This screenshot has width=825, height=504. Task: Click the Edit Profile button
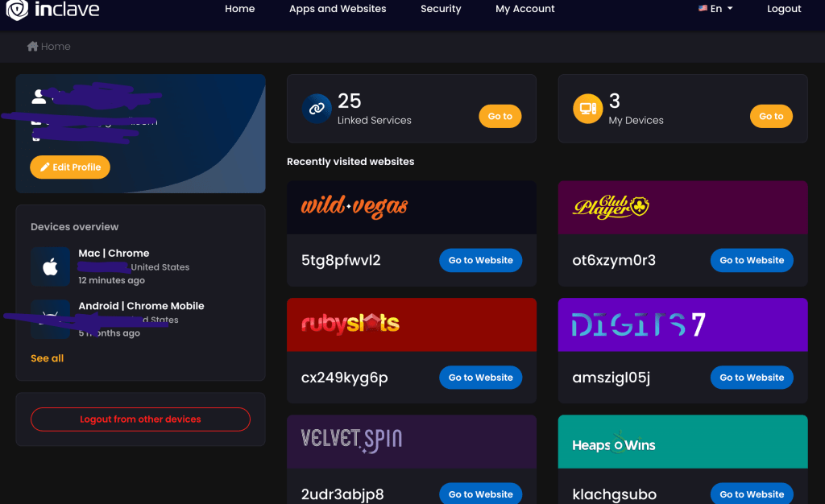(70, 167)
